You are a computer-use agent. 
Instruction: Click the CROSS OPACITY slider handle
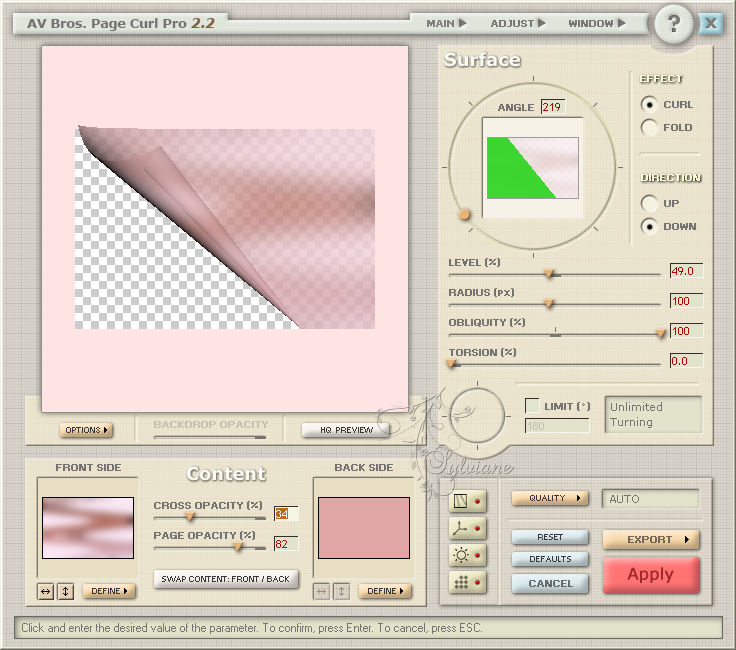190,517
